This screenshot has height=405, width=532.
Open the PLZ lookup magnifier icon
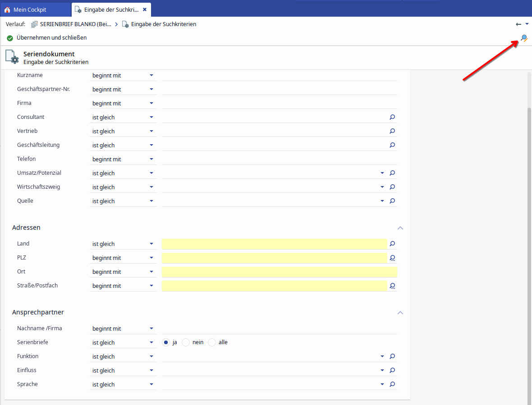point(392,258)
